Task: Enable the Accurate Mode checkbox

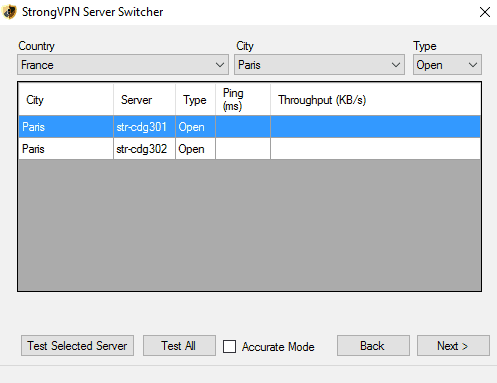Action: [230, 346]
